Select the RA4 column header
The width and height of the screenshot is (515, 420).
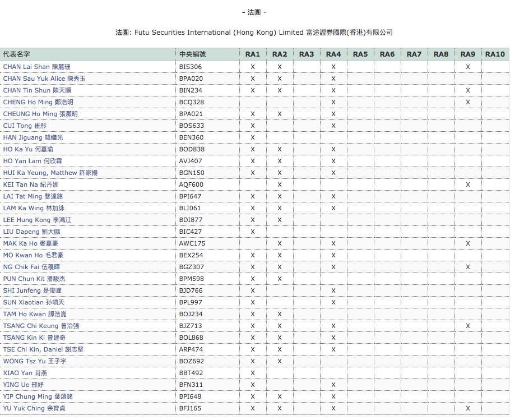[x=333, y=54]
